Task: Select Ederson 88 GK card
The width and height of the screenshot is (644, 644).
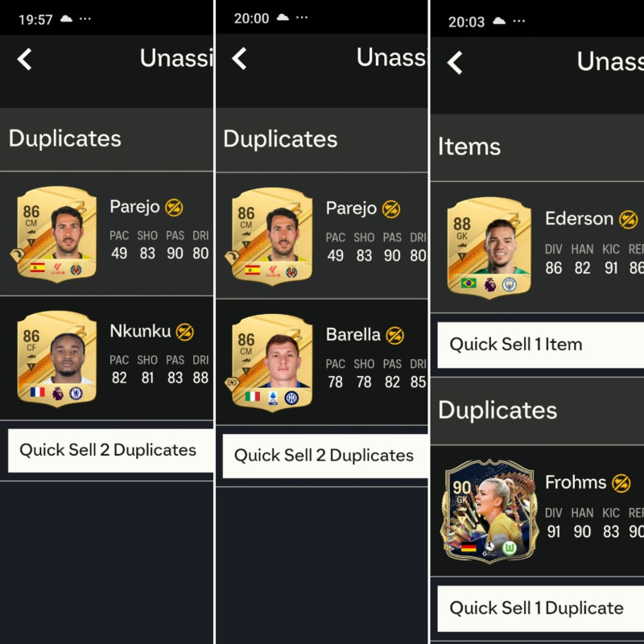Action: (x=489, y=248)
